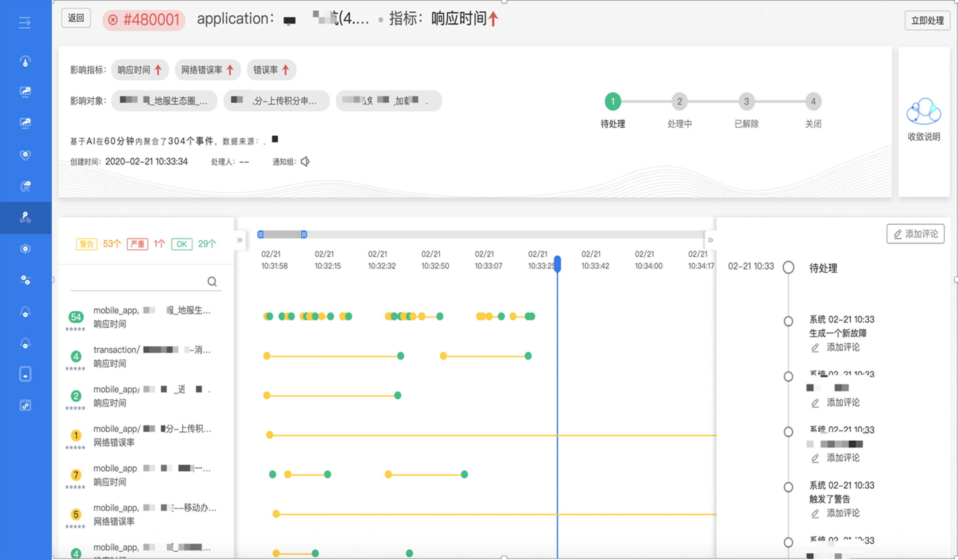Click the hamburger menu icon in sidebar
The image size is (958, 560).
tap(25, 23)
